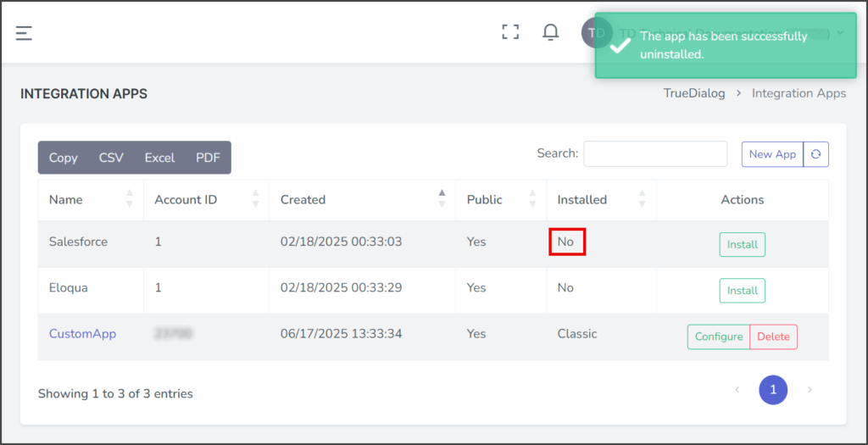Expand the account dropdown chevron
Image resolution: width=868 pixels, height=445 pixels.
coord(840,33)
